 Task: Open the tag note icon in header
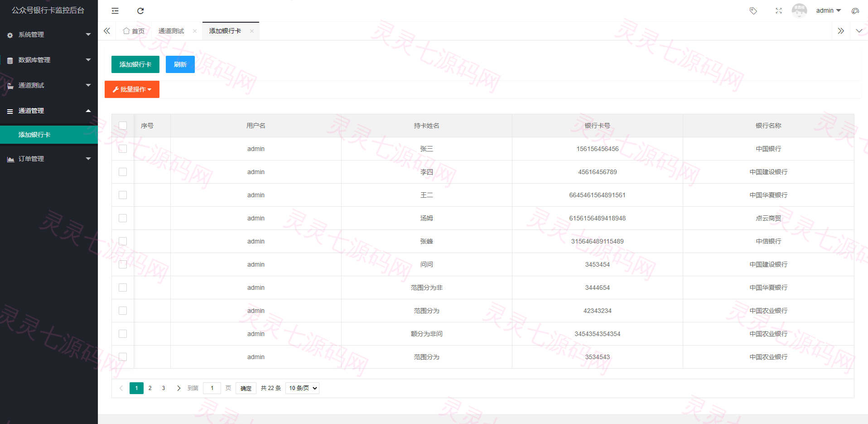pos(753,11)
